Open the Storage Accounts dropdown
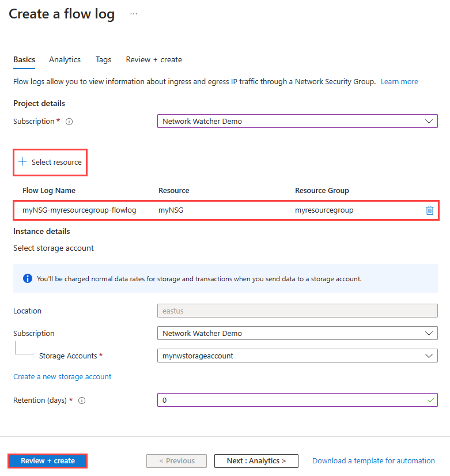The width and height of the screenshot is (450, 476). click(297, 356)
